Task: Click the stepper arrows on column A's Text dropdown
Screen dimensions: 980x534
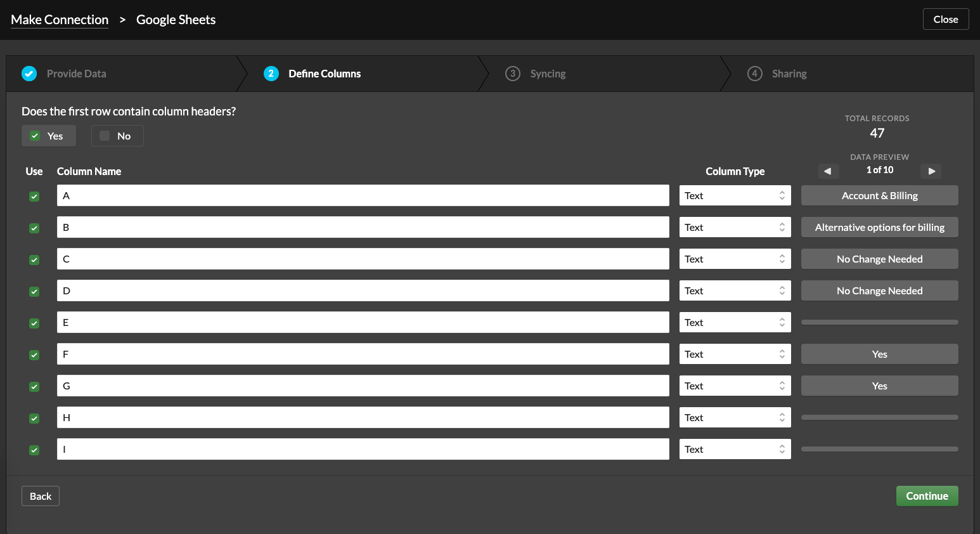Action: pos(782,195)
